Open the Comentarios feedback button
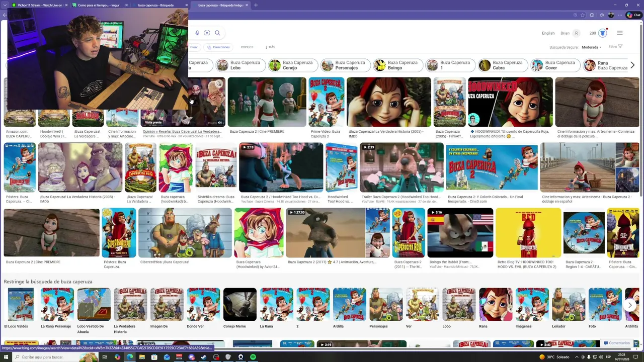The height and width of the screenshot is (362, 644). click(x=616, y=343)
